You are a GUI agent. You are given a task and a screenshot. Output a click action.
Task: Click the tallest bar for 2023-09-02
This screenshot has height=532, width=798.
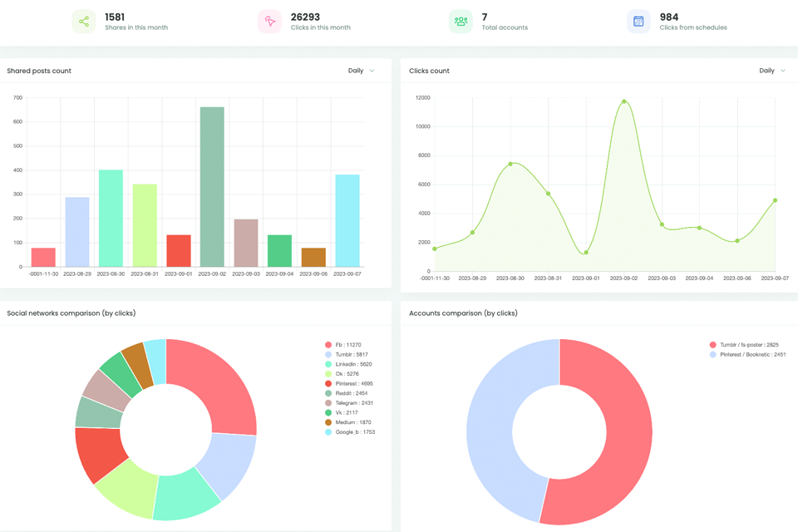pos(212,187)
